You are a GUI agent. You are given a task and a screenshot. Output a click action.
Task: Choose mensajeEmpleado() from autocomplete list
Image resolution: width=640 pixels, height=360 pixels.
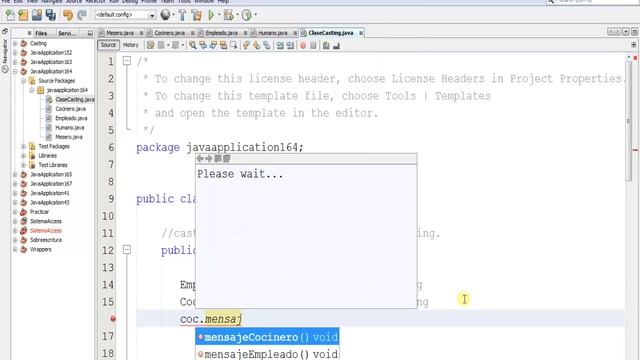click(x=267, y=354)
